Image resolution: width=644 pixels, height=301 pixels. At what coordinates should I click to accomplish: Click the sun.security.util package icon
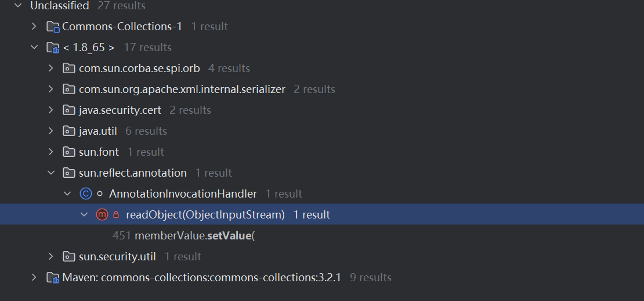(68, 257)
